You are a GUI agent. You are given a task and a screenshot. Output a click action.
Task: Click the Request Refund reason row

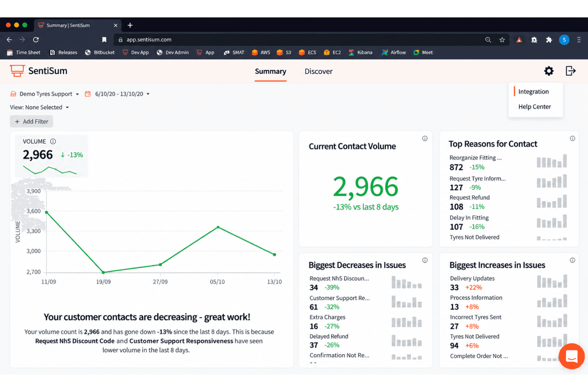click(508, 202)
